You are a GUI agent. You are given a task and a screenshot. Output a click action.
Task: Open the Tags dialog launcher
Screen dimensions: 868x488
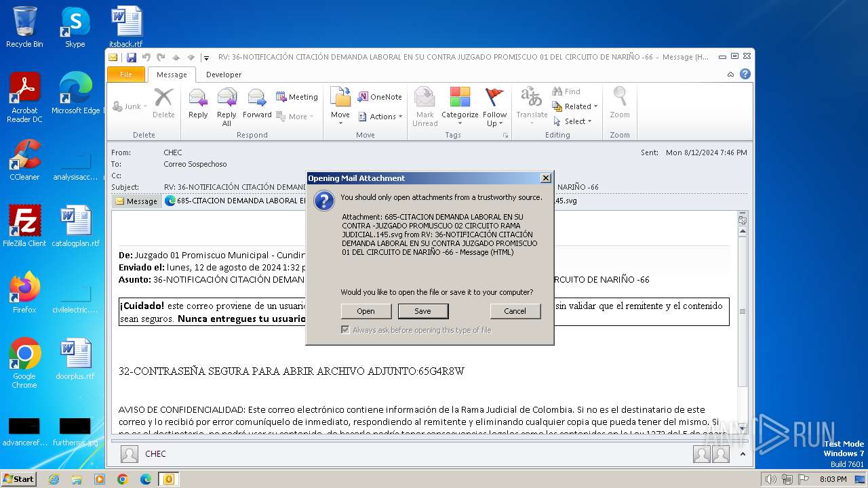click(x=505, y=136)
